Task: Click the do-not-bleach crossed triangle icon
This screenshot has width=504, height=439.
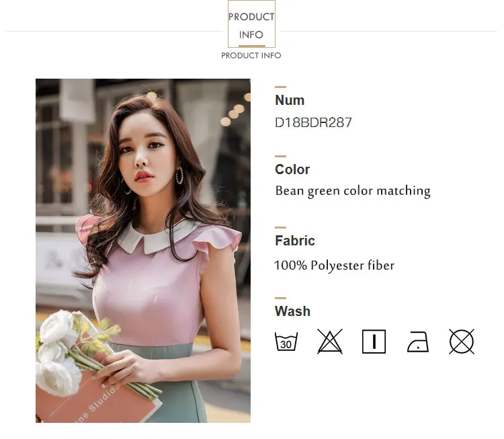Action: (x=330, y=342)
